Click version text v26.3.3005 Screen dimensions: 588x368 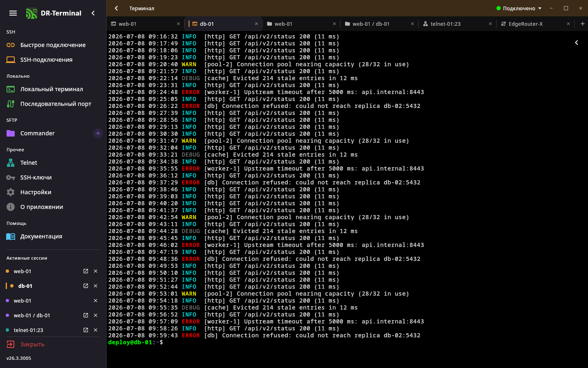coord(19,358)
